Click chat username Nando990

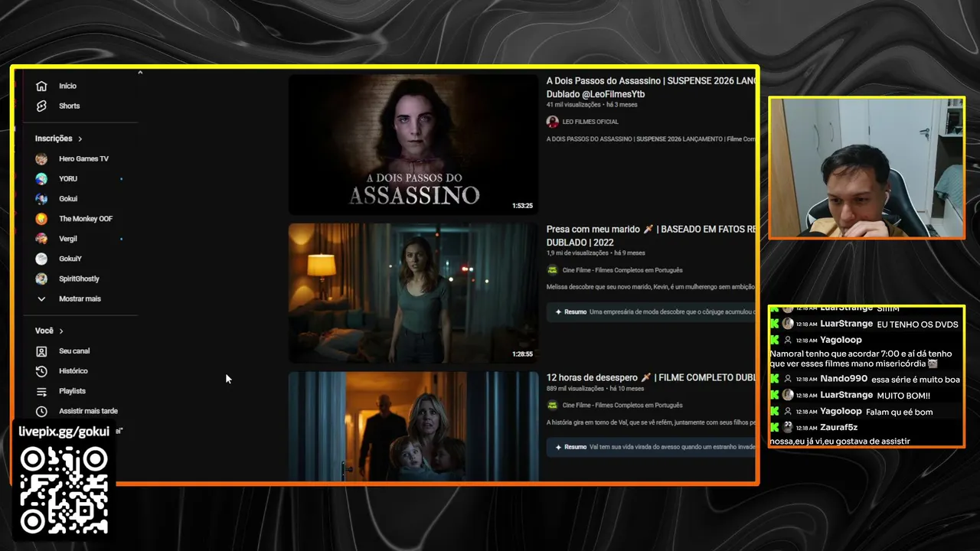coord(844,379)
